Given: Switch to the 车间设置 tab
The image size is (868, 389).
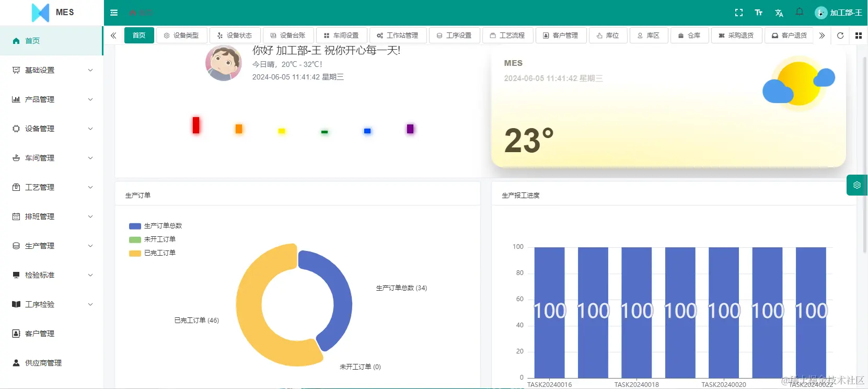Looking at the screenshot, I should pos(341,36).
